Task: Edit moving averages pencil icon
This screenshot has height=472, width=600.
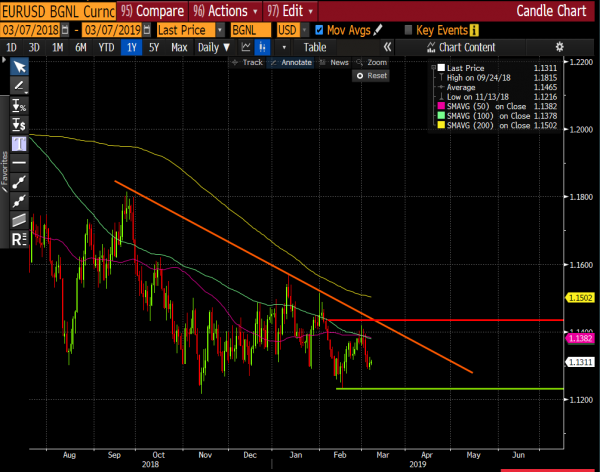Action: (378, 30)
